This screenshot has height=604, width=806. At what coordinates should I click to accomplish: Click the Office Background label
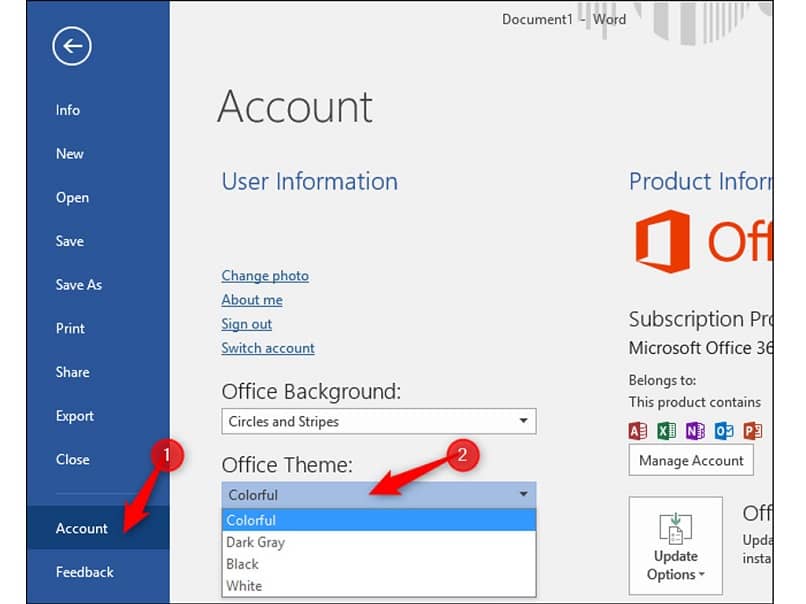[x=312, y=392]
